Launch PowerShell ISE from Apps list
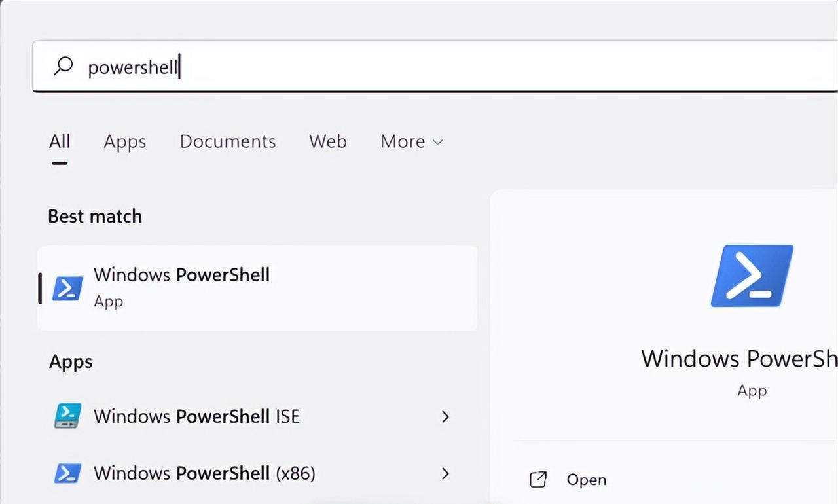This screenshot has width=838, height=504. pos(196,416)
